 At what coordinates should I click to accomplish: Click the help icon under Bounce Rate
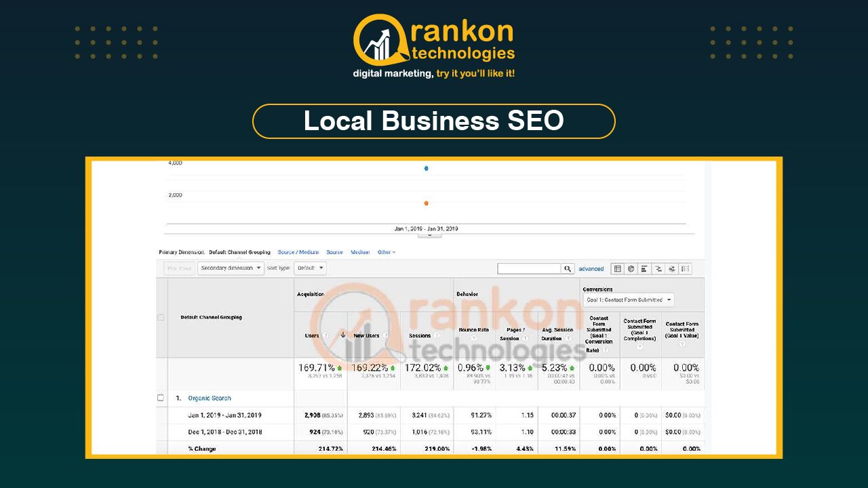(x=473, y=338)
